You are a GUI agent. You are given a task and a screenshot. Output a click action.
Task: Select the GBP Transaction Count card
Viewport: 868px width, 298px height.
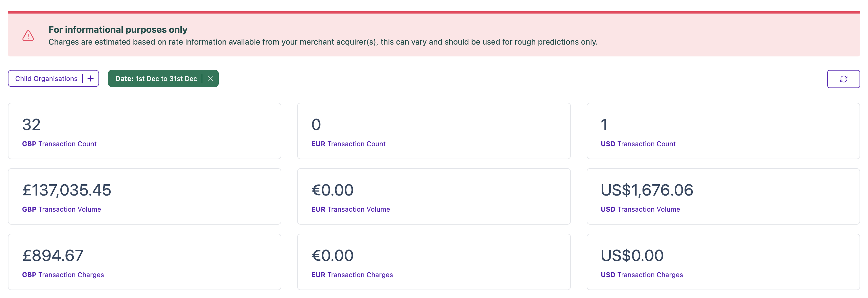point(144,131)
